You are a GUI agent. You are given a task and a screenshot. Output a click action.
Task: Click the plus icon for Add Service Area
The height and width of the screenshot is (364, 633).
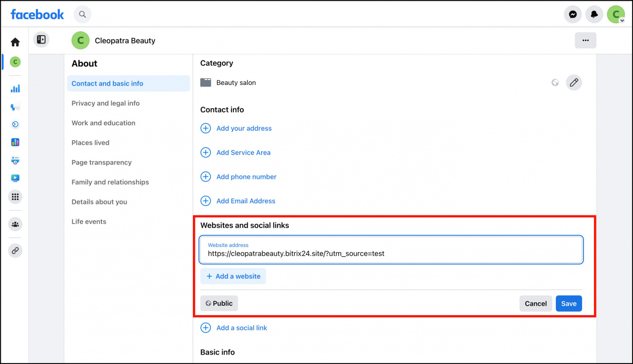click(206, 153)
